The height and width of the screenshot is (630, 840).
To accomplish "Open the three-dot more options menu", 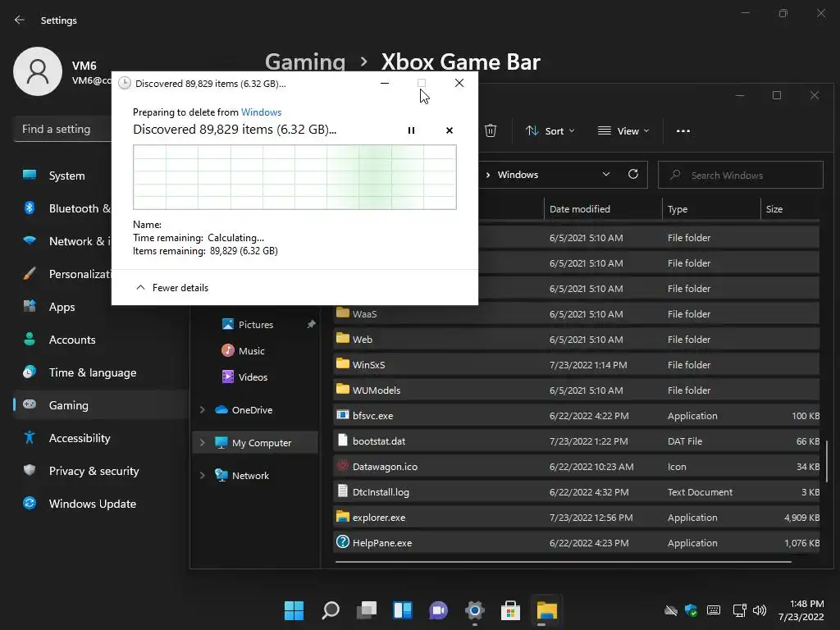I will 683,130.
